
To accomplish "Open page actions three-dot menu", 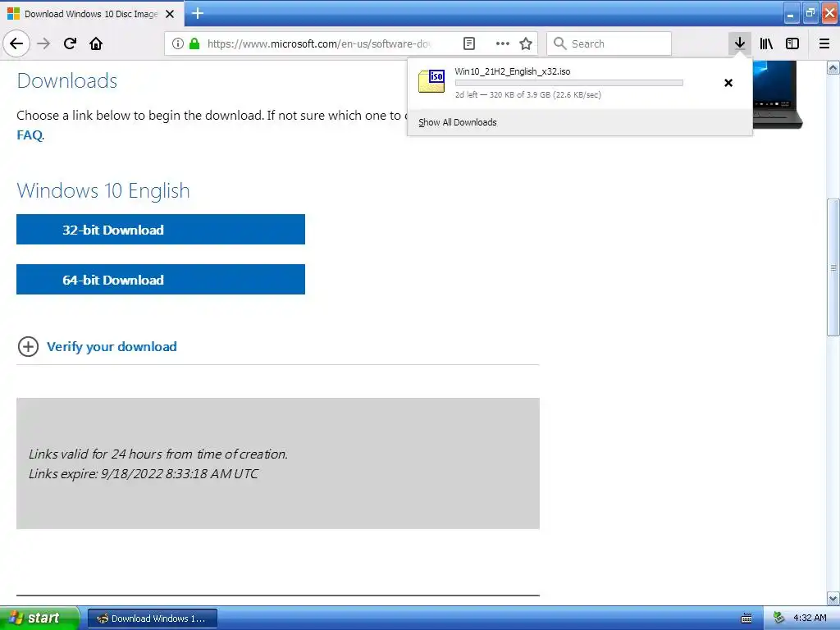I will click(x=503, y=43).
